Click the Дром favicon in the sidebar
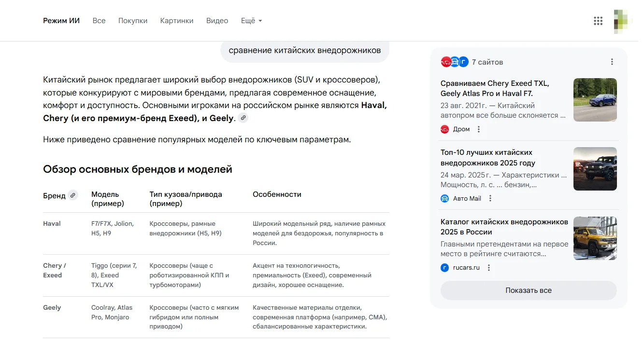 click(x=445, y=129)
